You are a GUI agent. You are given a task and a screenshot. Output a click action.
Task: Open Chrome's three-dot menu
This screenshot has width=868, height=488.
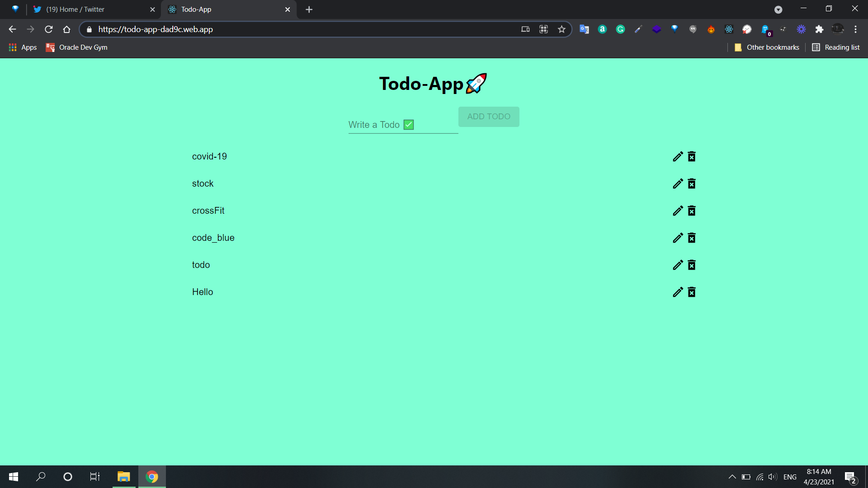[x=855, y=29]
